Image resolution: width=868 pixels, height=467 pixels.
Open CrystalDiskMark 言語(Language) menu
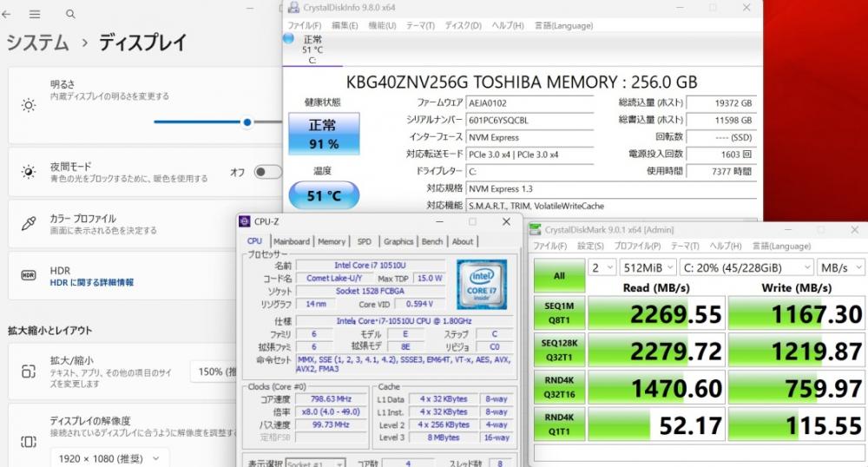click(x=781, y=246)
